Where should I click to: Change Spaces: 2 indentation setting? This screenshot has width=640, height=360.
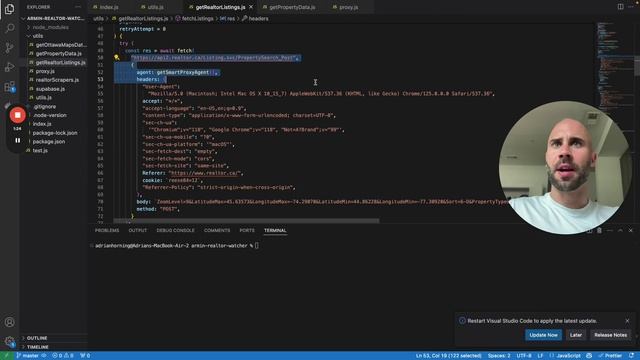click(499, 356)
